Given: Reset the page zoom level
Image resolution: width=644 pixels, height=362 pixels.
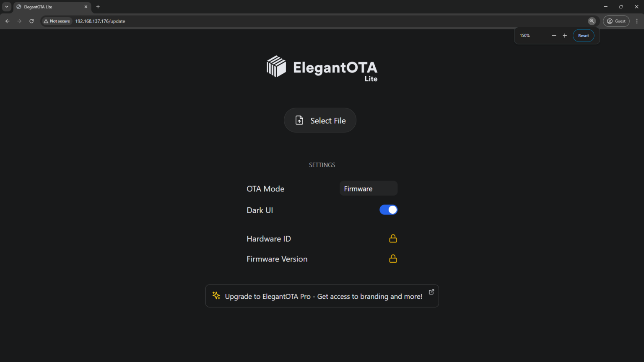Looking at the screenshot, I should (x=583, y=36).
